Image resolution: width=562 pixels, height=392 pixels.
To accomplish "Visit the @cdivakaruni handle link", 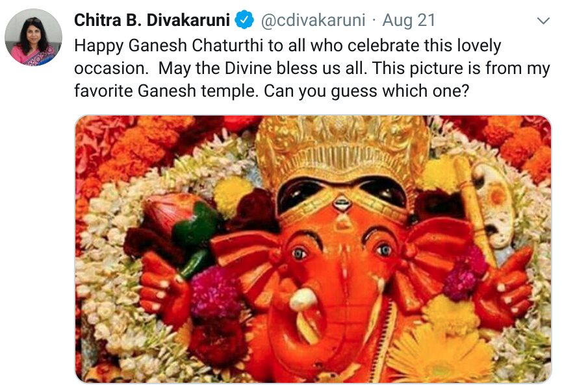I will tap(313, 20).
